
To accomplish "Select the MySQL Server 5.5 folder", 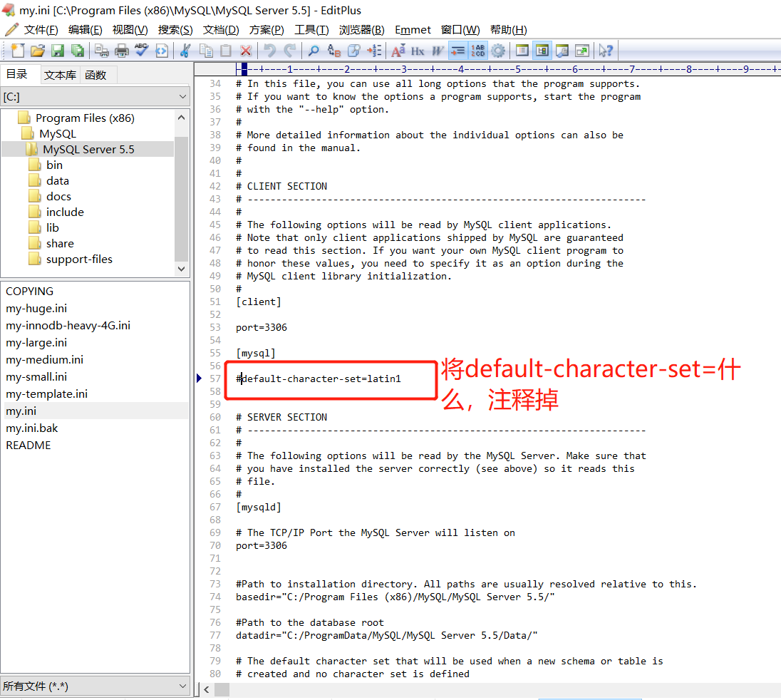I will tap(88, 150).
